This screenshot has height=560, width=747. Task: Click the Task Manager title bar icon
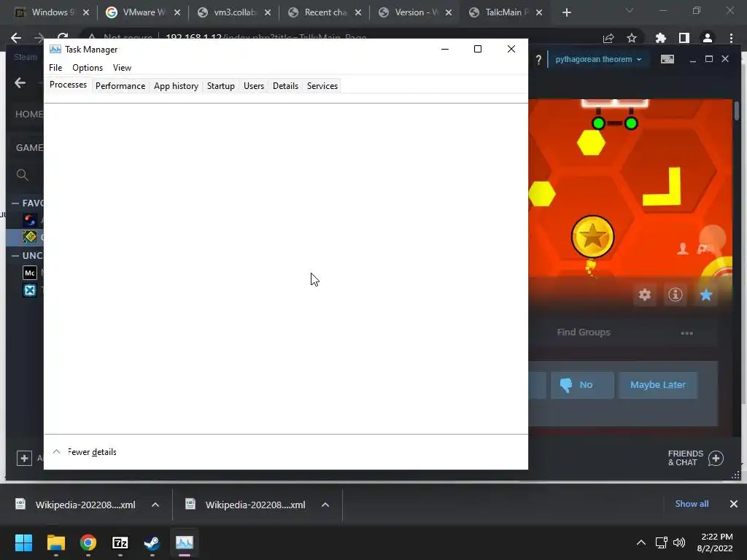click(x=55, y=49)
